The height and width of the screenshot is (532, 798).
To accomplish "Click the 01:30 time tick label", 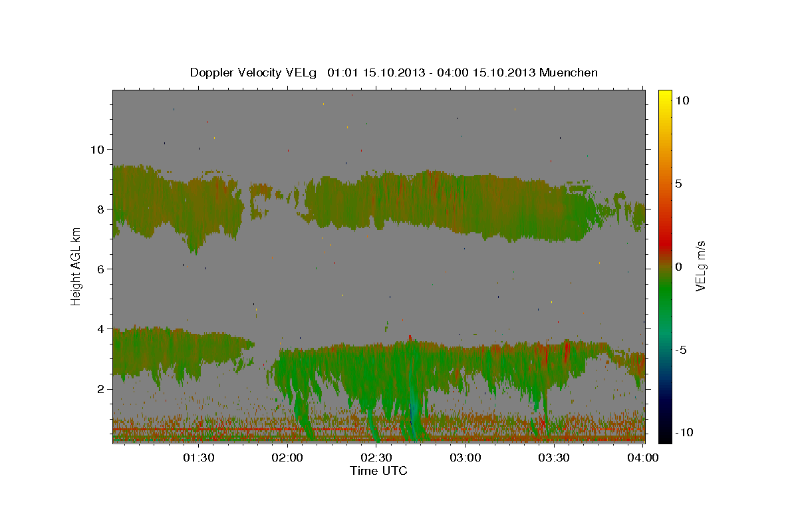I will click(x=198, y=458).
